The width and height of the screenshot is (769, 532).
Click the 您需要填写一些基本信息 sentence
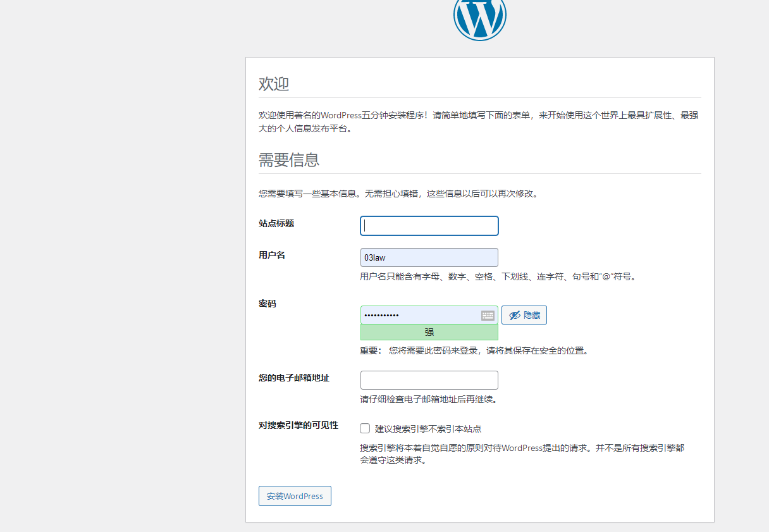pos(398,194)
